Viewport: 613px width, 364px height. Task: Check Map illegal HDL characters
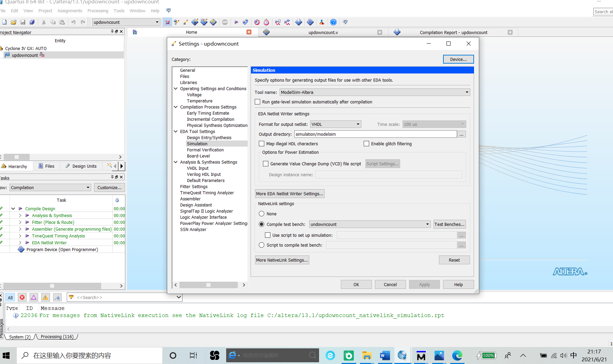(262, 144)
